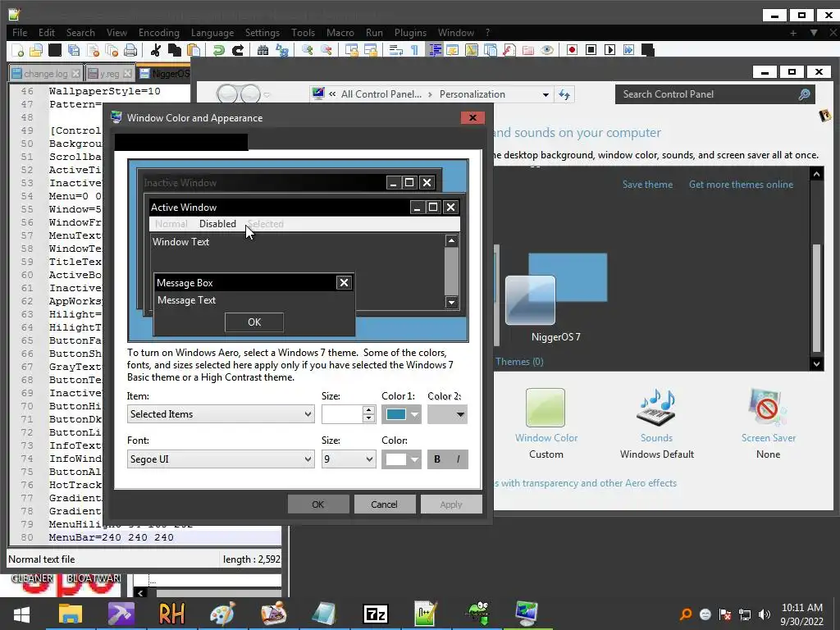Click the Replace toolbar icon

pos(282,50)
